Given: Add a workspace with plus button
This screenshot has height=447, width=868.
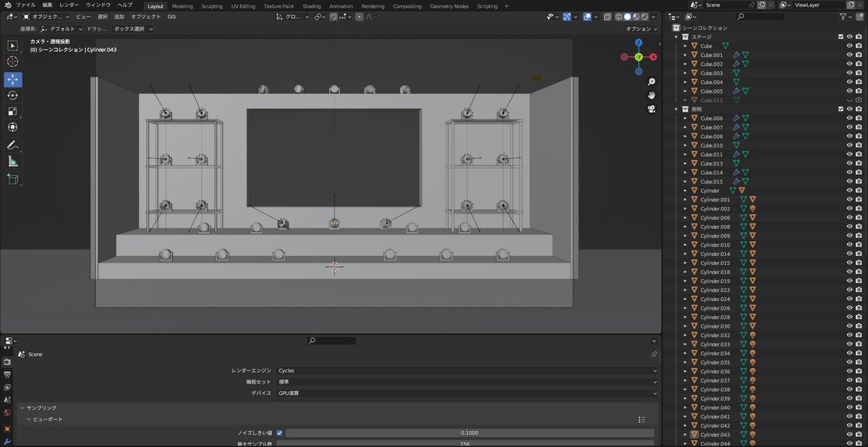Looking at the screenshot, I should click(x=506, y=6).
